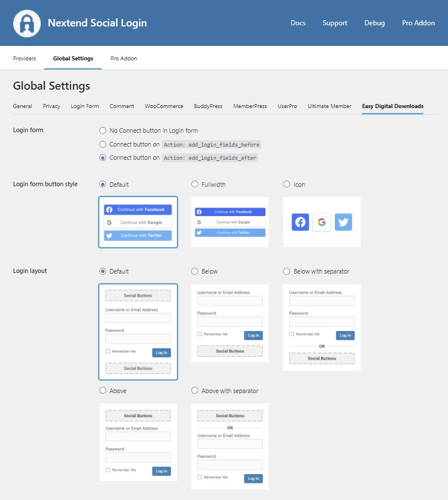
Task: Click the Google icon in Icon style preview
Action: coord(322,222)
